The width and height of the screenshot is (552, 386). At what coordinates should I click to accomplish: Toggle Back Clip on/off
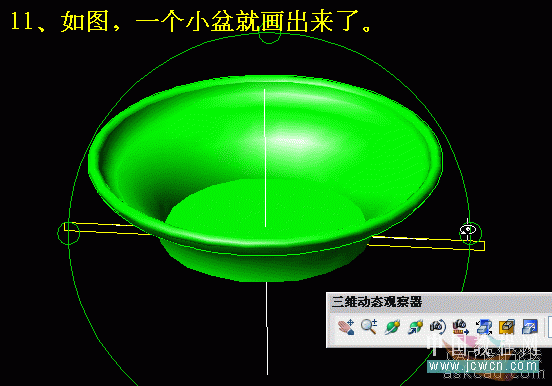click(x=530, y=327)
